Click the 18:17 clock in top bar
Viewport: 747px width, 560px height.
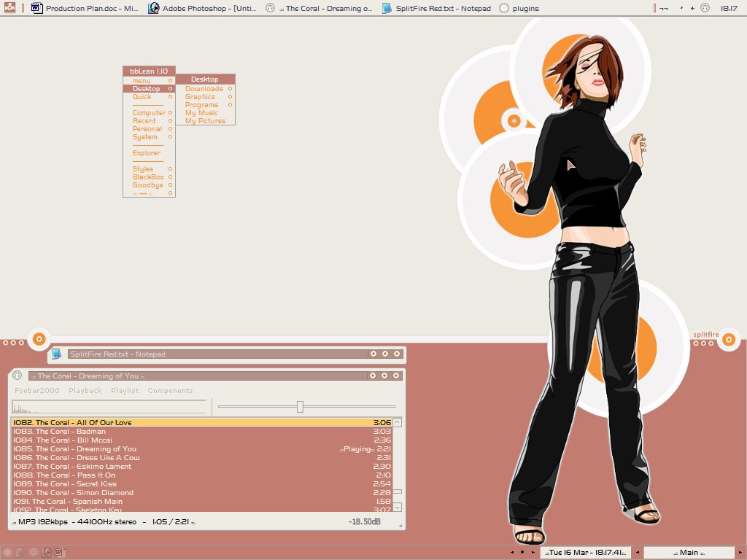pos(729,8)
